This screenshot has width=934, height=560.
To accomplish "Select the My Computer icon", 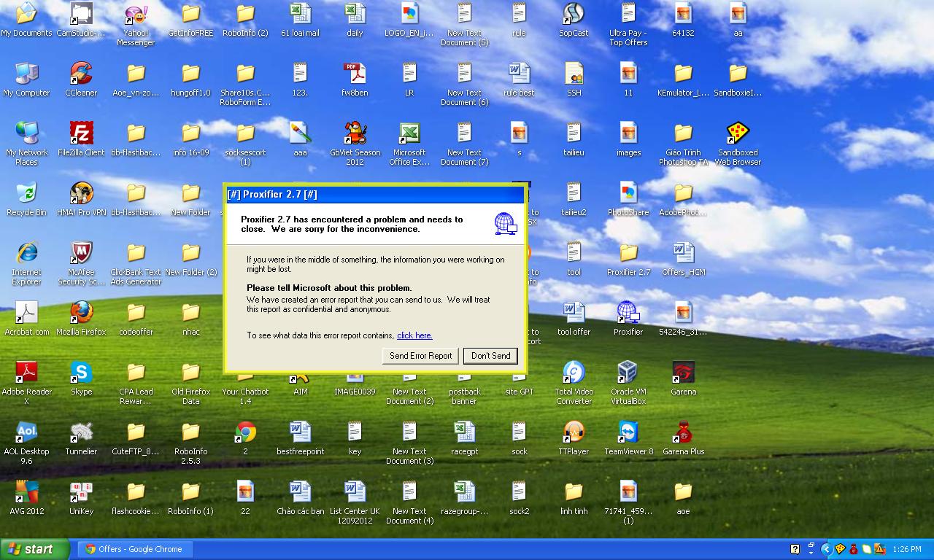I will pos(27,79).
